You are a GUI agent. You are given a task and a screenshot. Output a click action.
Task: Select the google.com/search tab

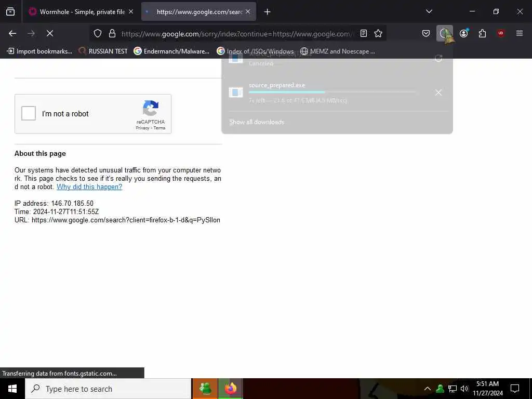[198, 11]
